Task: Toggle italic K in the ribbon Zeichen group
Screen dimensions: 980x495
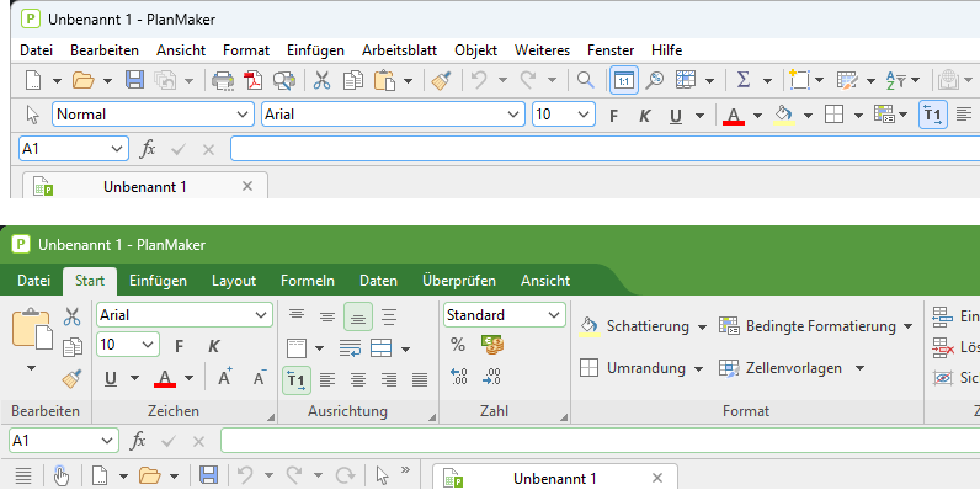Action: pos(214,346)
